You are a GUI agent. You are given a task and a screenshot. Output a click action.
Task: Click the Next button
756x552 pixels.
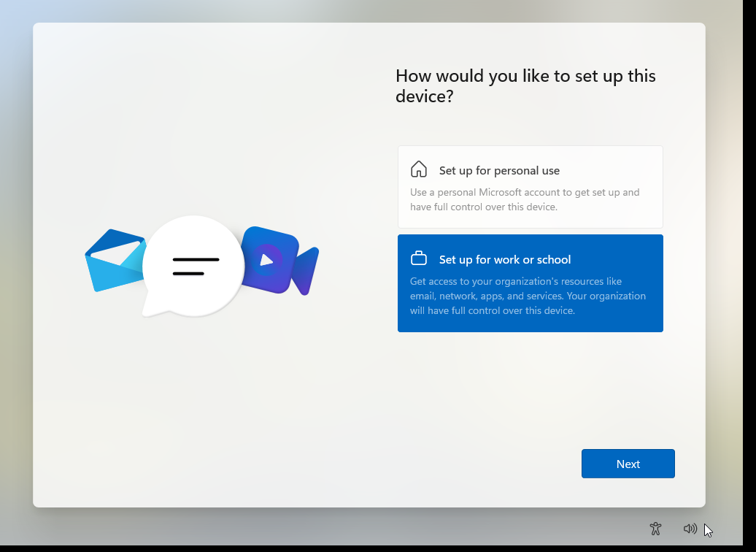pyautogui.click(x=628, y=464)
